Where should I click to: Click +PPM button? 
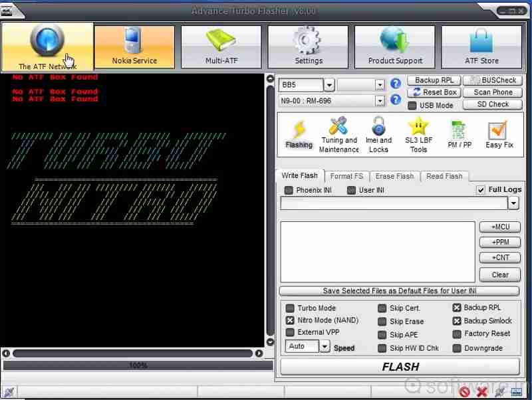[500, 242]
